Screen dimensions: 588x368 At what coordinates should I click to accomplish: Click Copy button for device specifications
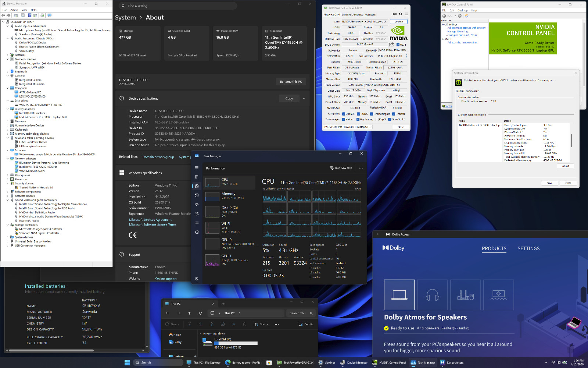tap(289, 98)
